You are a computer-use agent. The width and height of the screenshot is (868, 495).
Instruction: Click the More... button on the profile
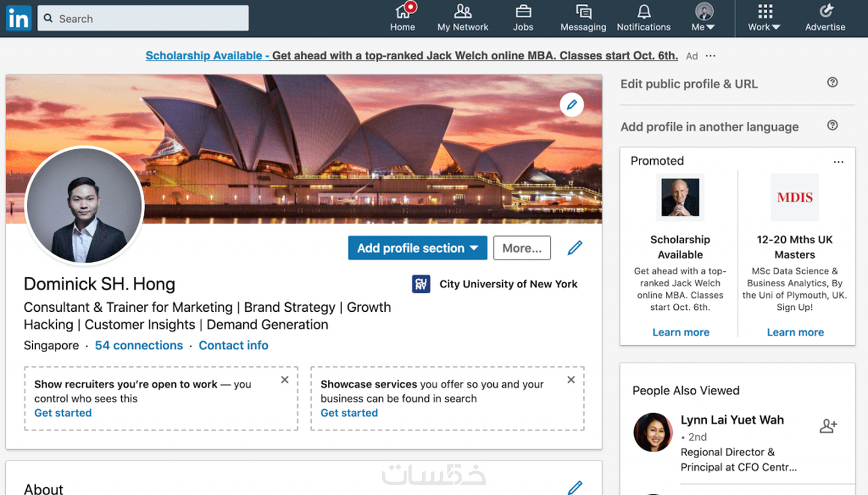pyautogui.click(x=521, y=248)
